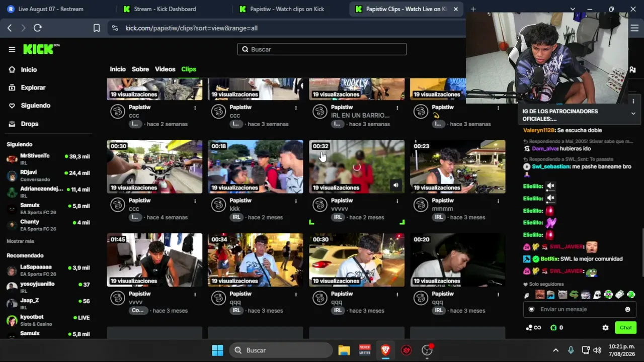Open the browser tab search dropdown
This screenshot has height=362, width=644.
click(573, 9)
